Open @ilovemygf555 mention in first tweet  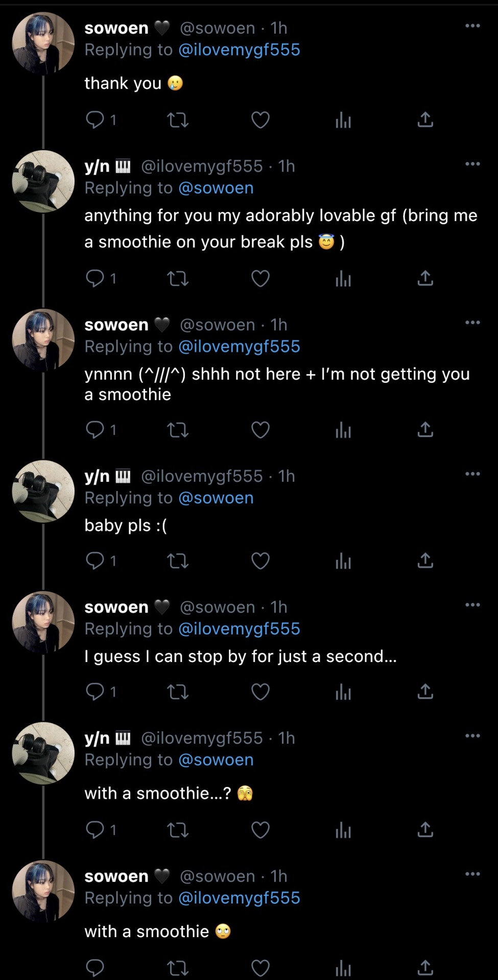coord(239,50)
